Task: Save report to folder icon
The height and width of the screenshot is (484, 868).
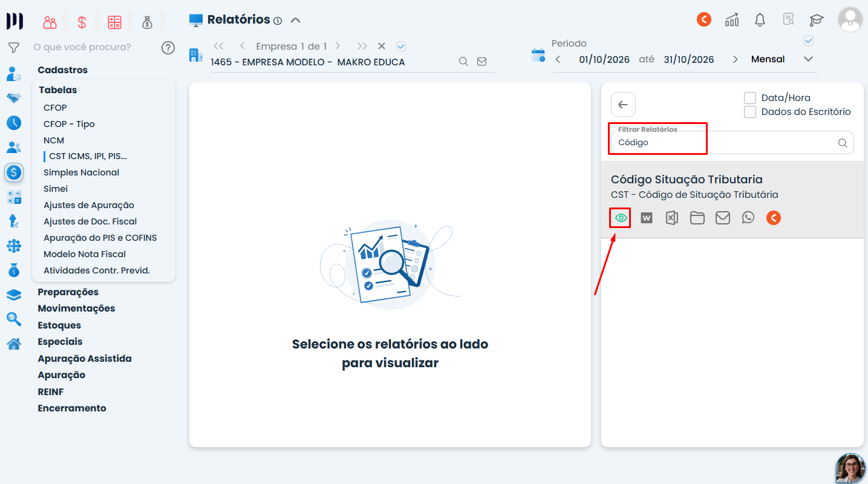Action: [697, 218]
